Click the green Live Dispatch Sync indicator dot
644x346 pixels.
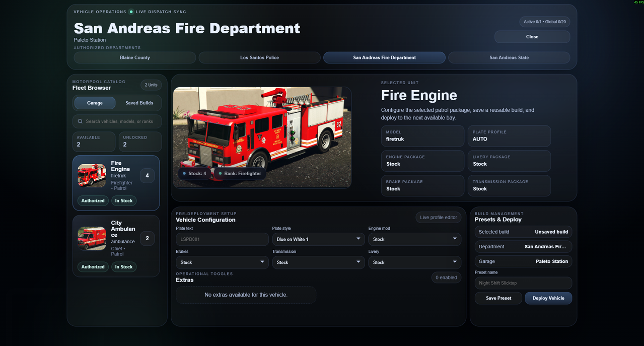click(131, 12)
